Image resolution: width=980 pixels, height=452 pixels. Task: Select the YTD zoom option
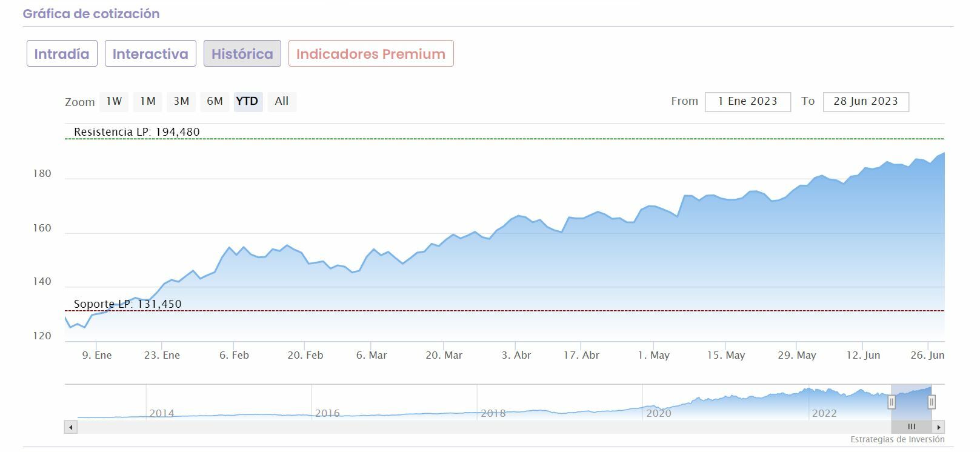point(247,101)
